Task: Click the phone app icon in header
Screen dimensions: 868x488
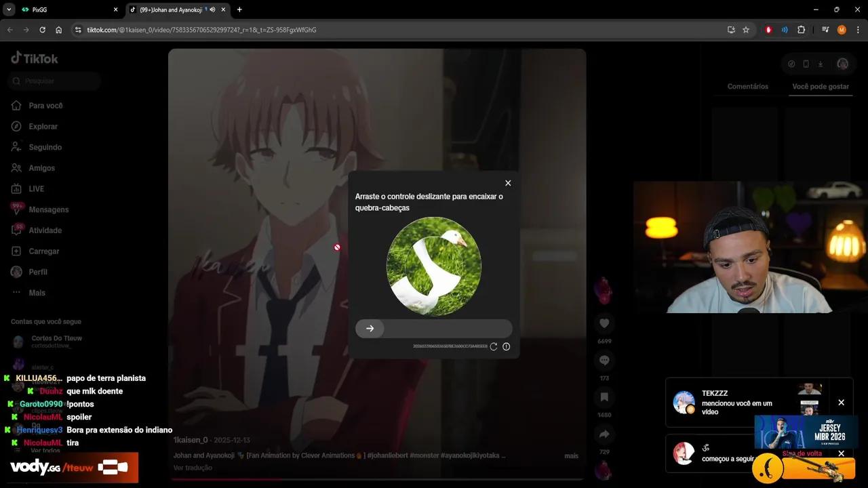Action: (x=806, y=64)
